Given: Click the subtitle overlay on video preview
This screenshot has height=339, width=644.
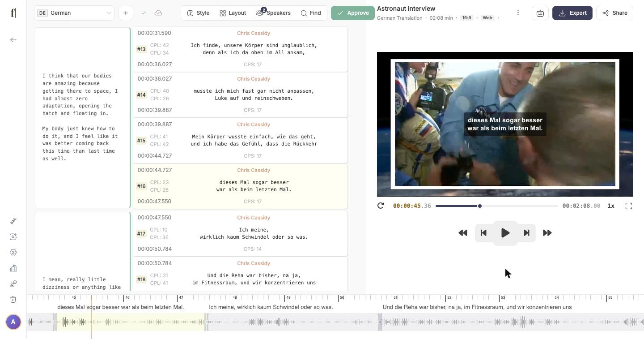Looking at the screenshot, I should tap(505, 124).
